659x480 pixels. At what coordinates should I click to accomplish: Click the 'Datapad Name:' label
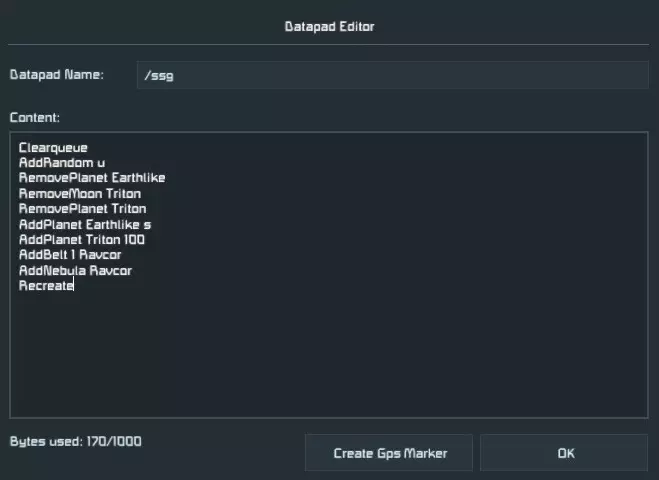tap(56, 75)
